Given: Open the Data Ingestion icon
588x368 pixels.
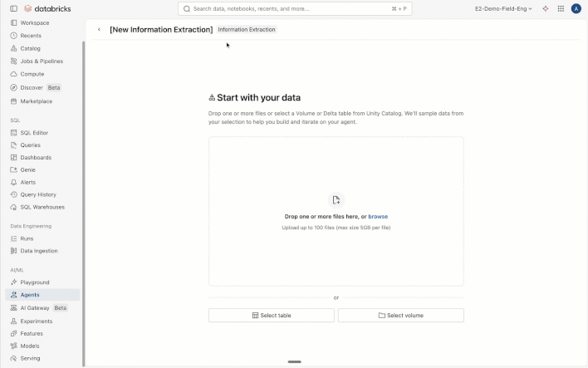Looking at the screenshot, I should pos(14,251).
